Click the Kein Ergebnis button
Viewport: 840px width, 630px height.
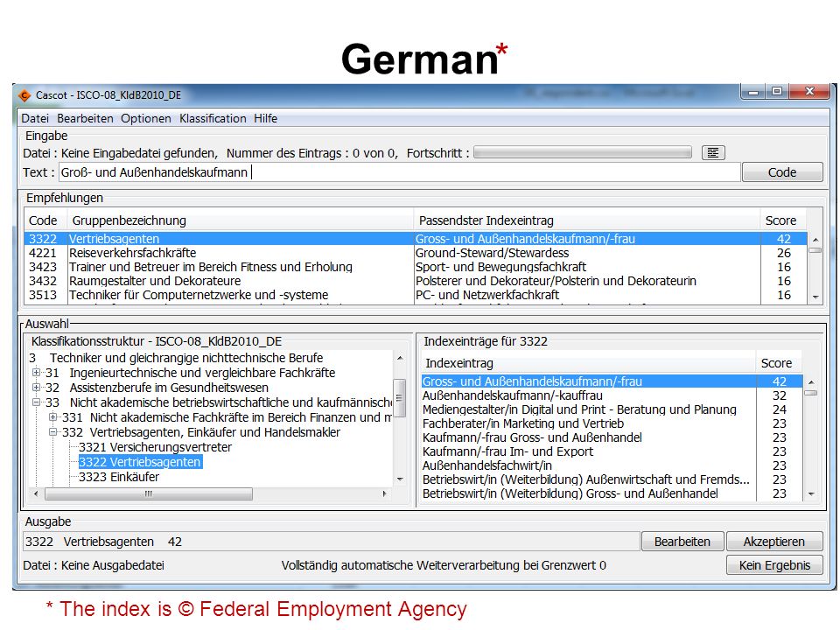pyautogui.click(x=774, y=565)
